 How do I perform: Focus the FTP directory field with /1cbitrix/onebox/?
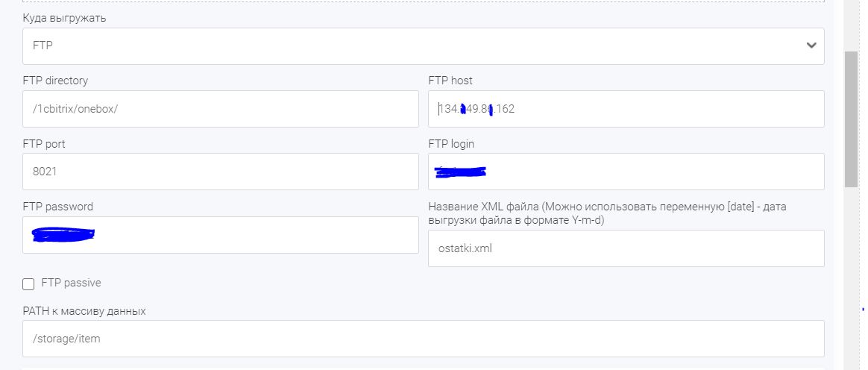point(220,109)
